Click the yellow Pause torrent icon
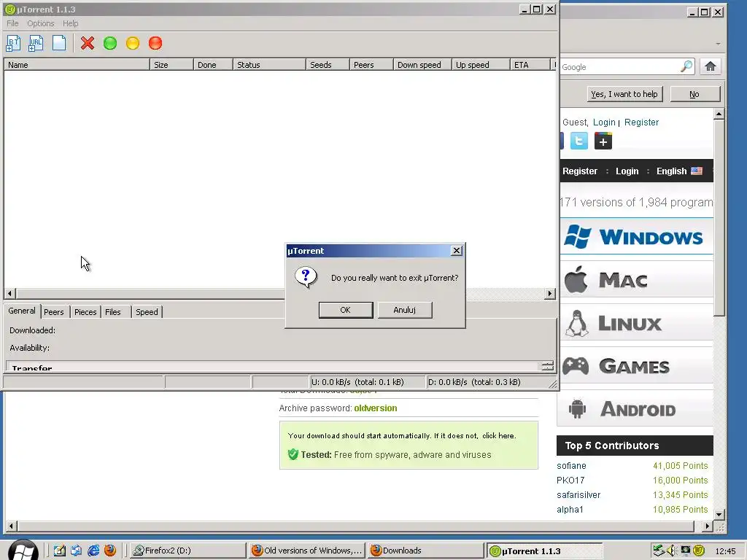The width and height of the screenshot is (747, 560). (133, 43)
